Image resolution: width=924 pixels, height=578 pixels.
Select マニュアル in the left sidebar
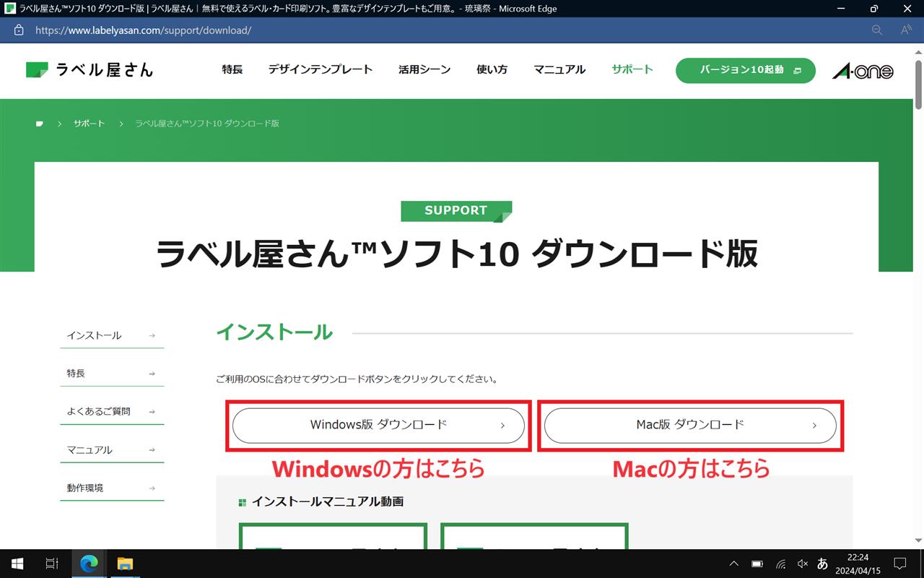click(112, 449)
